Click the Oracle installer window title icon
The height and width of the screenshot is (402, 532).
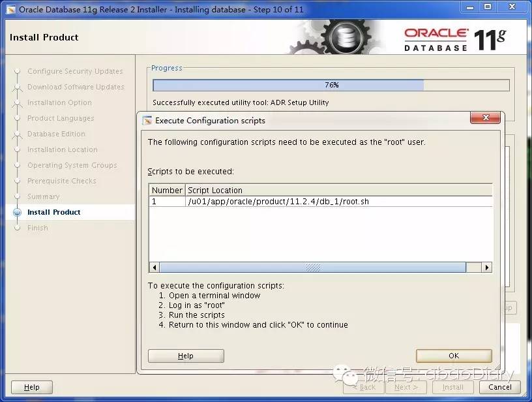click(x=11, y=10)
